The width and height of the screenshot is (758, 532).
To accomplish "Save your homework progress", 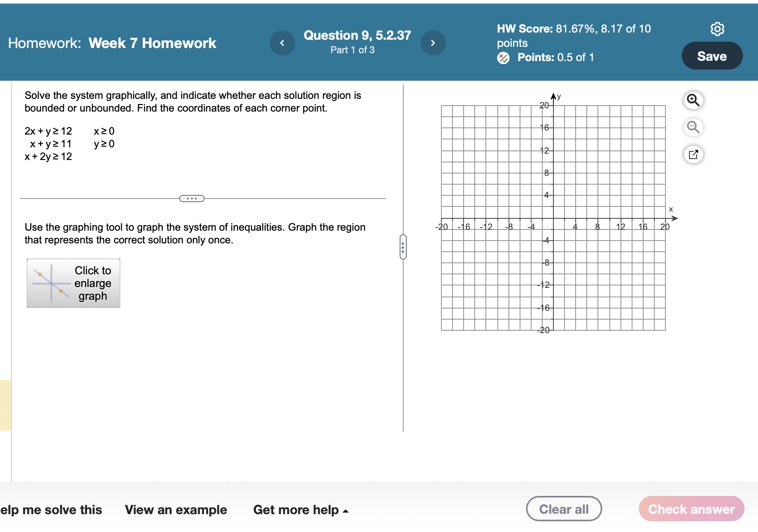I will click(712, 56).
